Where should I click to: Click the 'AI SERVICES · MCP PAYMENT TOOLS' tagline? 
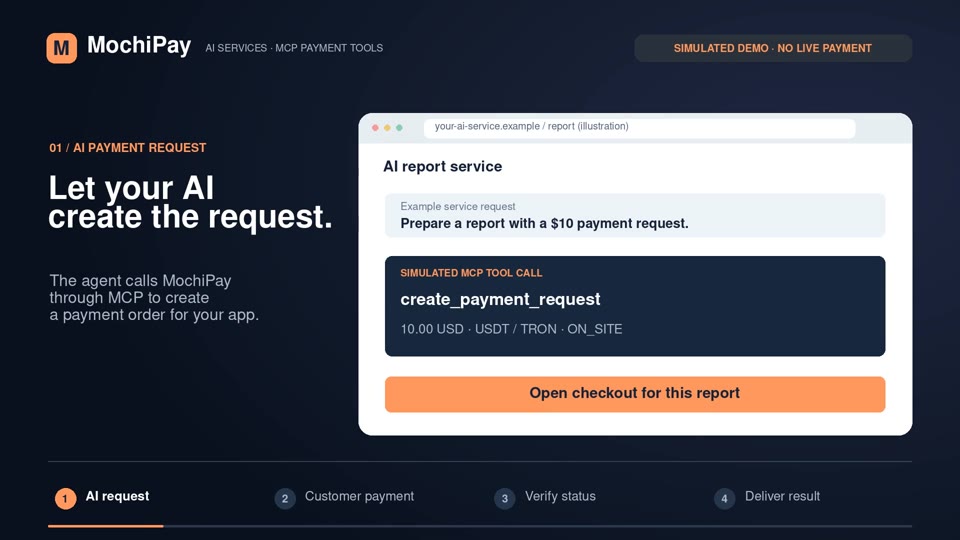[294, 48]
